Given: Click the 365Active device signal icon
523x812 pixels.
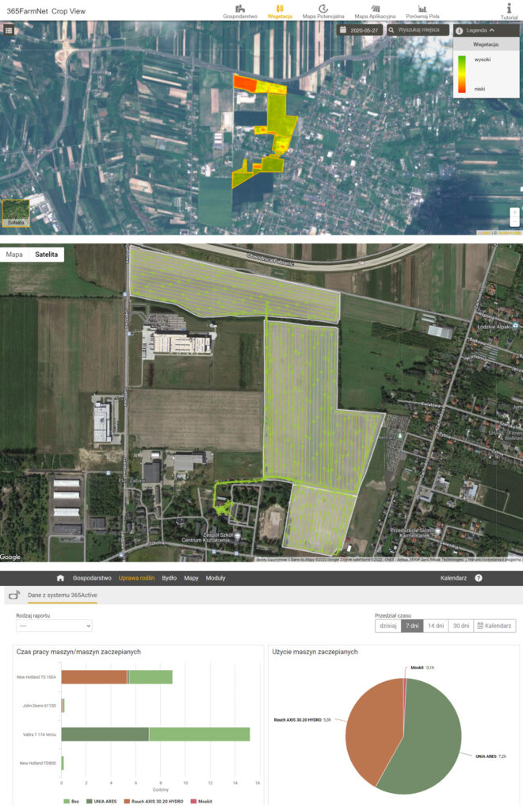Looking at the screenshot, I should tap(14, 595).
